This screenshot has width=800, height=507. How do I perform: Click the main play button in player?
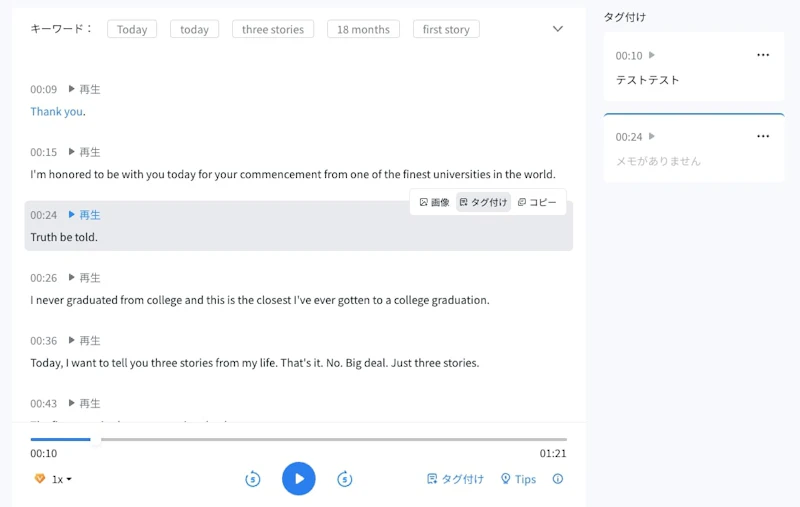coord(298,479)
